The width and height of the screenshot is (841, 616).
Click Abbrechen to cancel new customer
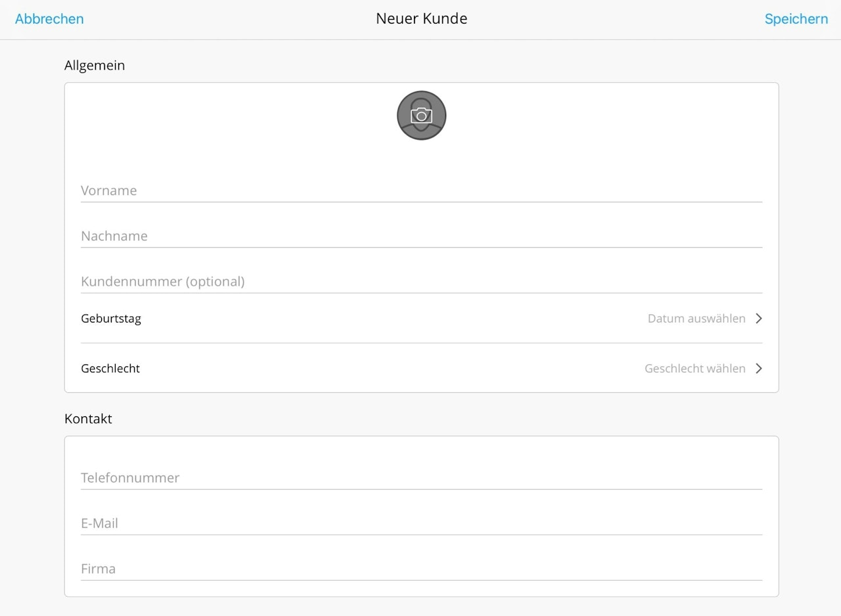49,19
